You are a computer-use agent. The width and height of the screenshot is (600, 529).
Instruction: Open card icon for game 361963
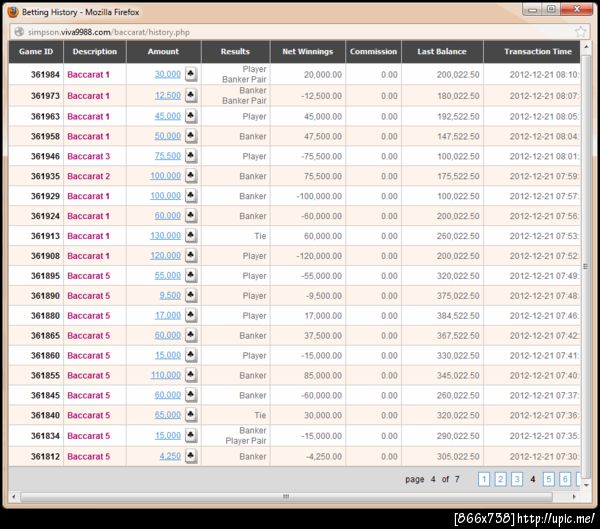[191, 116]
